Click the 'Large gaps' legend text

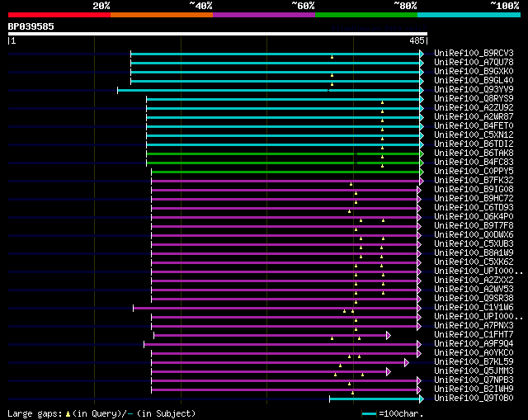[x=35, y=413]
